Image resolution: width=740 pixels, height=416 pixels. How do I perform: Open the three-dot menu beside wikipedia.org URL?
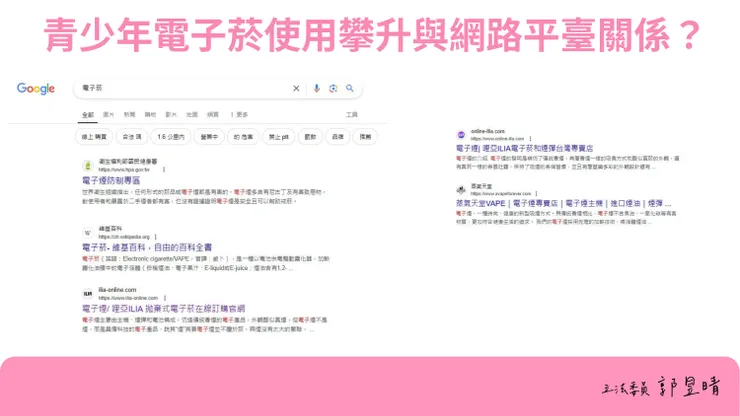click(x=155, y=237)
